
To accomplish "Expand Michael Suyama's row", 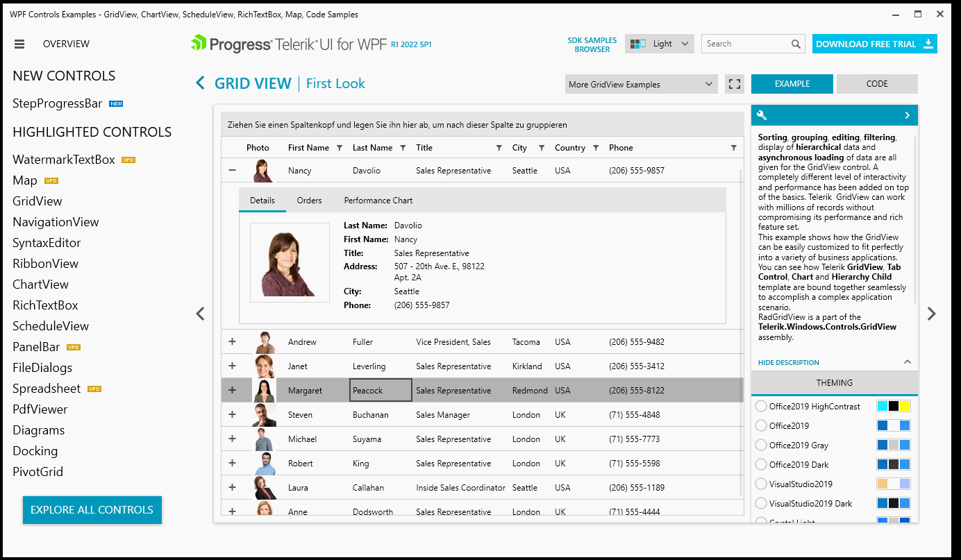I will (x=232, y=439).
